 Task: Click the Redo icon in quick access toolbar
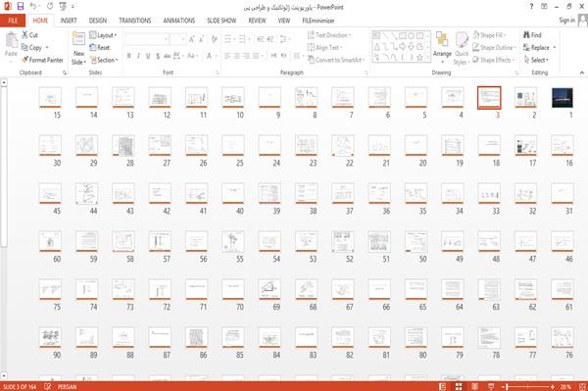point(50,6)
